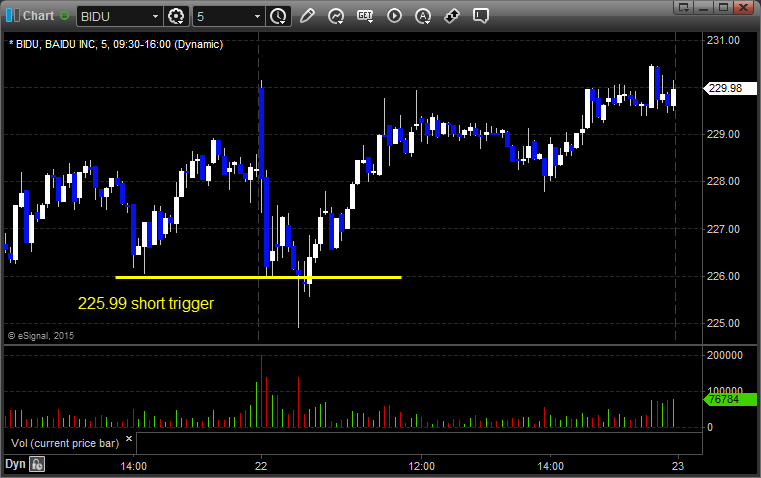Click the 226.00 price axis label
The height and width of the screenshot is (478, 761).
coord(724,276)
